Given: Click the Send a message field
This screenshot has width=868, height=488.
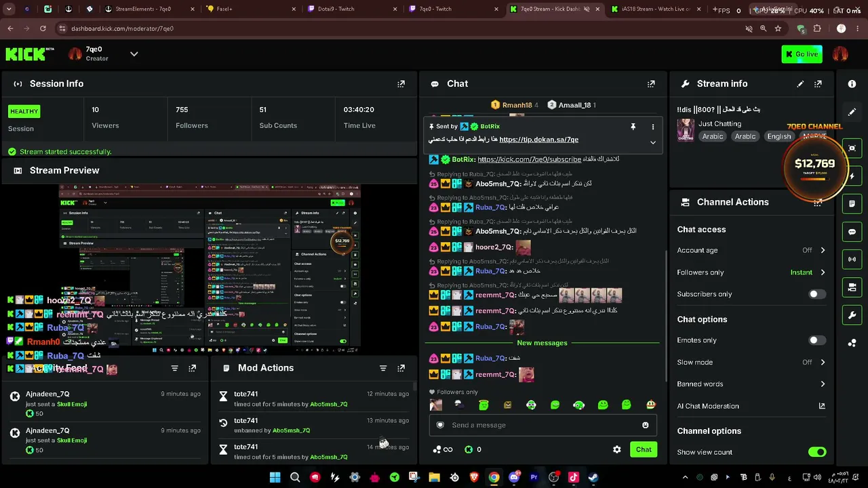Looking at the screenshot, I should tap(541, 425).
